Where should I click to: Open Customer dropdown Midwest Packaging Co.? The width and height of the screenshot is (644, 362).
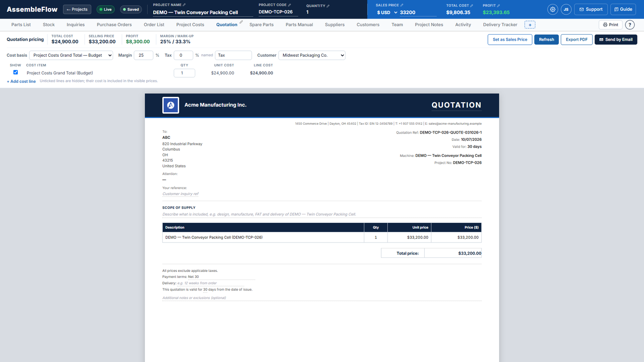[x=312, y=56]
